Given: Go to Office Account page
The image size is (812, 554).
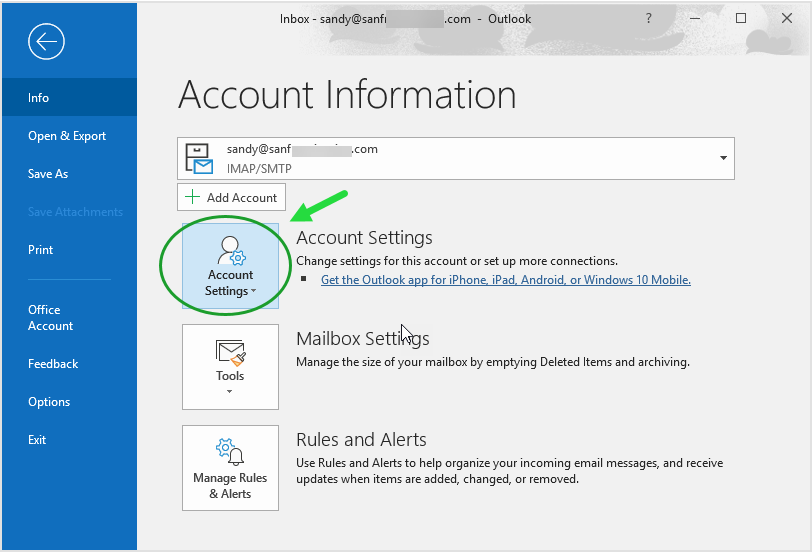Looking at the screenshot, I should point(50,318).
